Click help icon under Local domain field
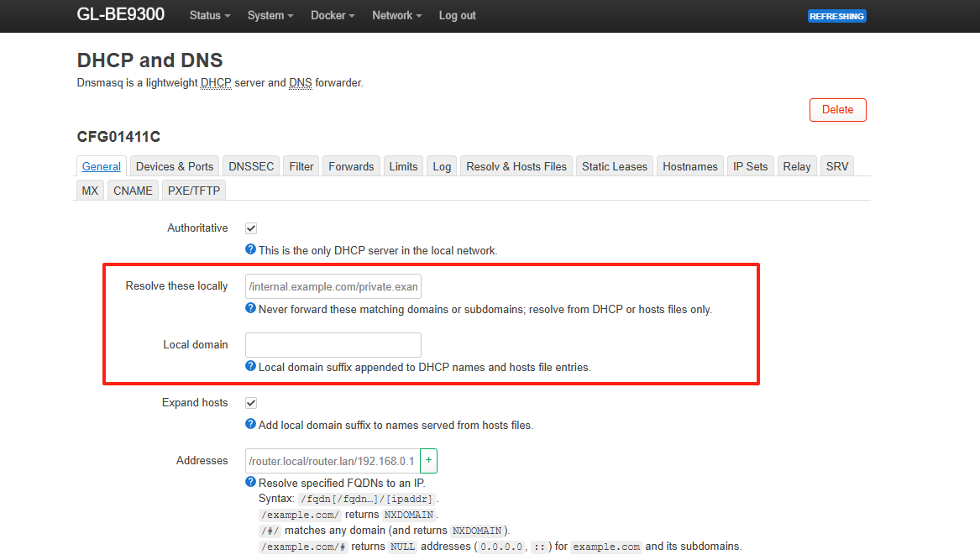 250,366
